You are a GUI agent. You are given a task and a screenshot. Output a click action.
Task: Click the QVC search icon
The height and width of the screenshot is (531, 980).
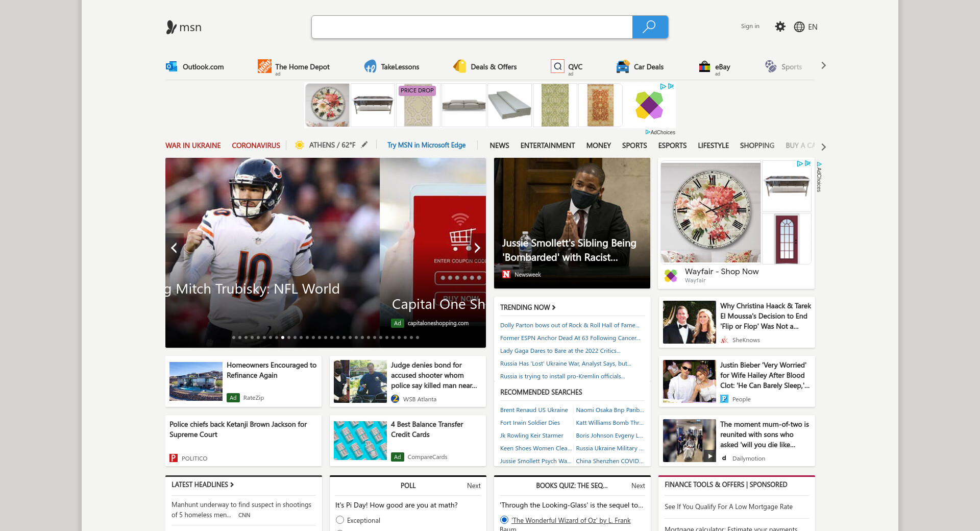558,66
